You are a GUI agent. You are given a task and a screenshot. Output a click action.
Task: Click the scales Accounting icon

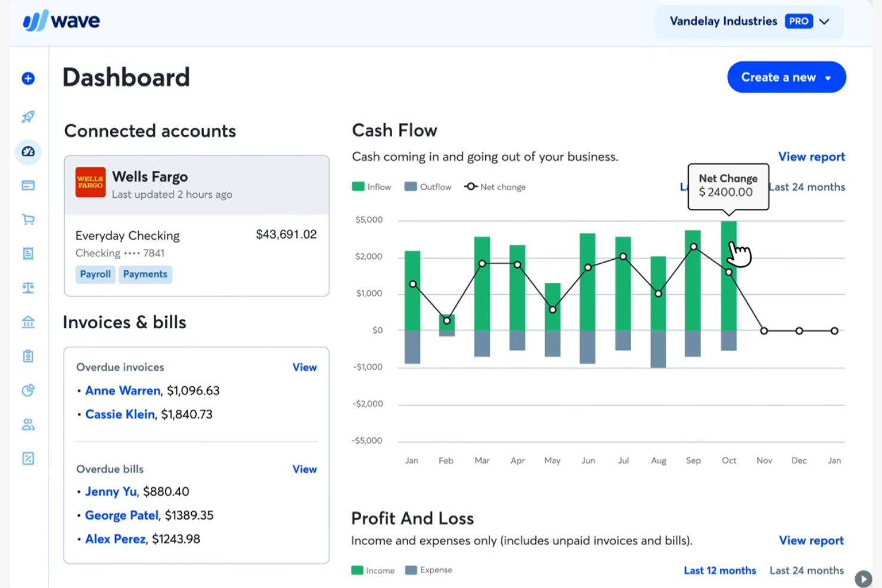pos(28,288)
